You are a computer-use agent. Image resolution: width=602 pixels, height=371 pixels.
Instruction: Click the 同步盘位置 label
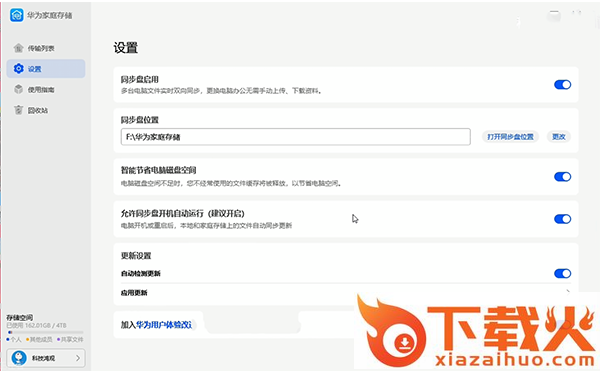coord(140,120)
